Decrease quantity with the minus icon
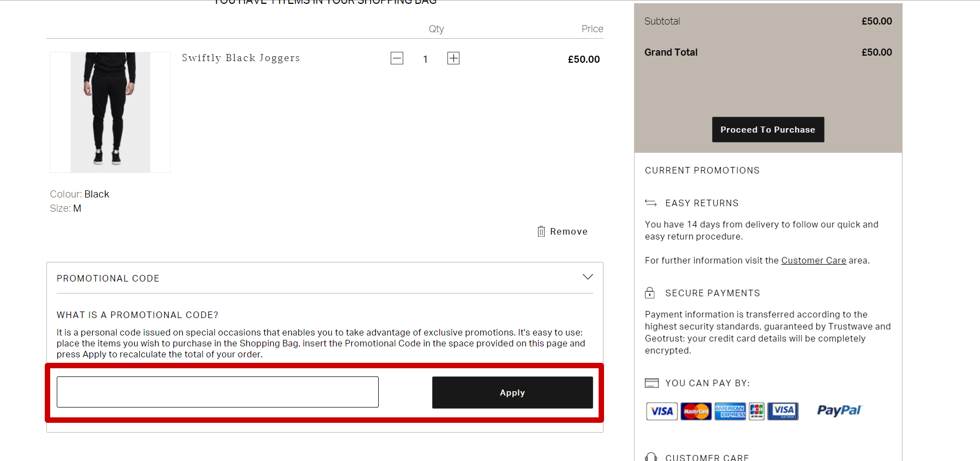980x461 pixels. point(397,58)
